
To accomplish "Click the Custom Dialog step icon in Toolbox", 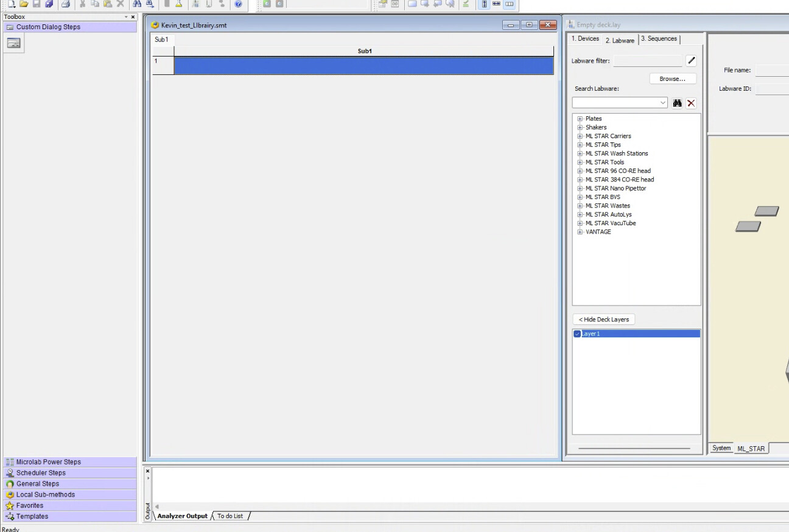I will click(13, 43).
